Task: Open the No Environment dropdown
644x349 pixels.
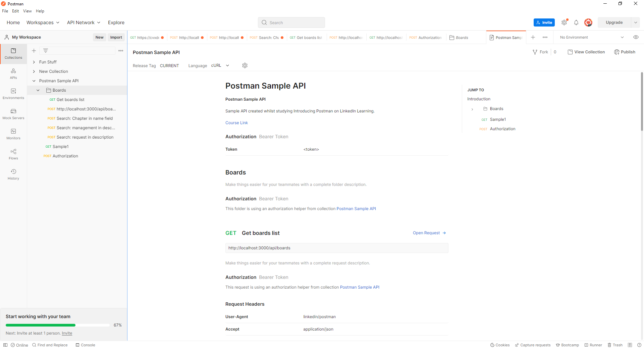Action: (592, 37)
